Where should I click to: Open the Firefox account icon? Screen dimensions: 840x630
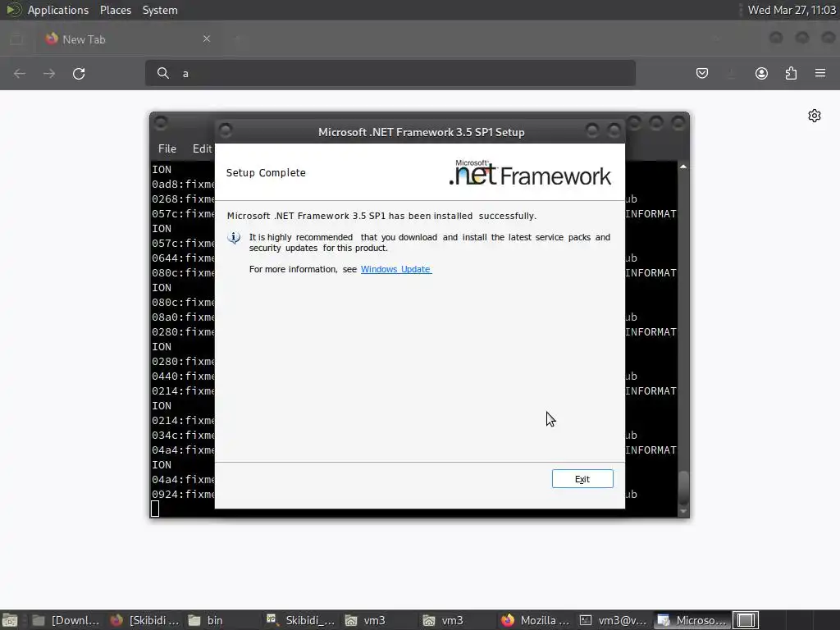pyautogui.click(x=761, y=73)
